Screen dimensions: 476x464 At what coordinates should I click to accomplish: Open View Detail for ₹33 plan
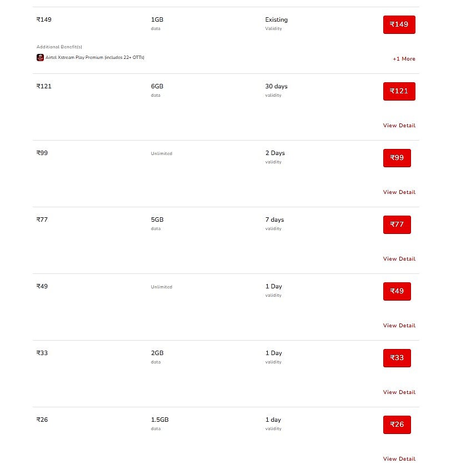coord(399,392)
